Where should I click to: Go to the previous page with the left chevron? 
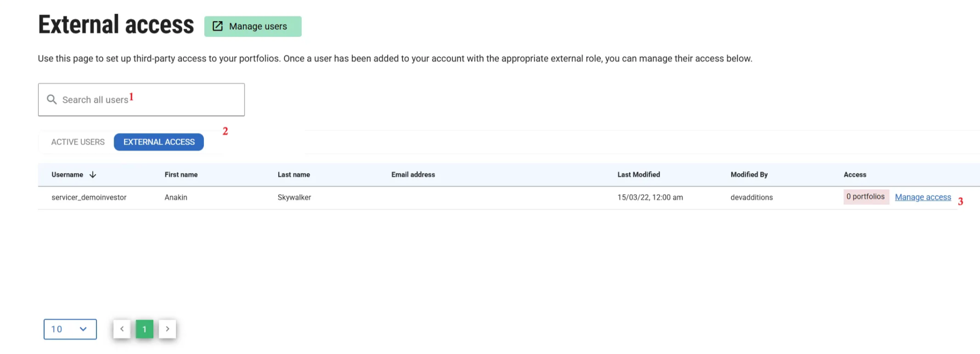(122, 329)
